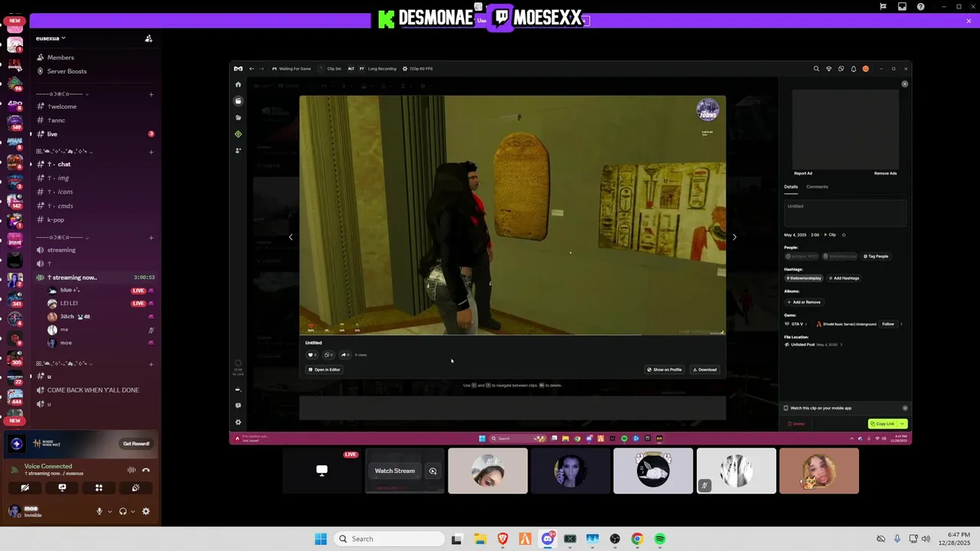Show hidden Windows tray icons chevron
980x551 pixels.
(x=851, y=439)
